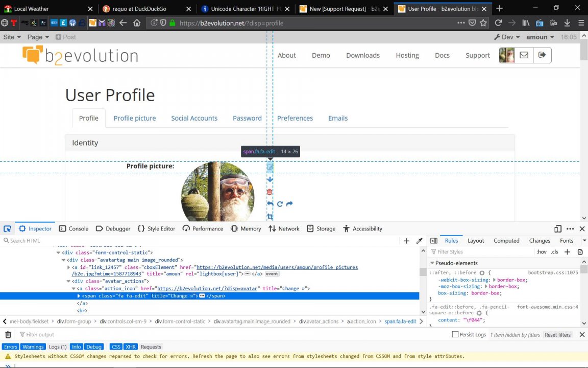Switch to the Console devtools tab
588x368 pixels.
[74, 228]
